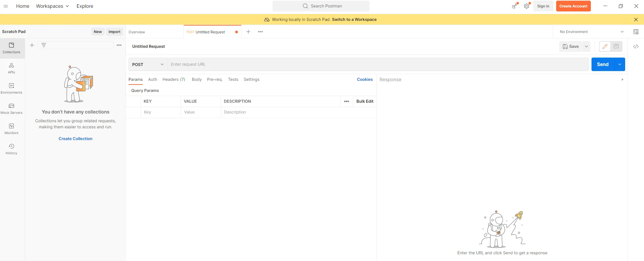Click the satellite capture requests icon
This screenshot has width=644, height=261.
point(514,6)
